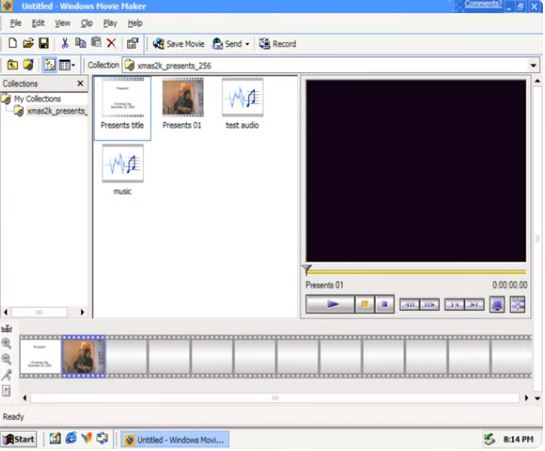Step to the next frame
Image resolution: width=545 pixels, height=451 pixels.
click(430, 305)
